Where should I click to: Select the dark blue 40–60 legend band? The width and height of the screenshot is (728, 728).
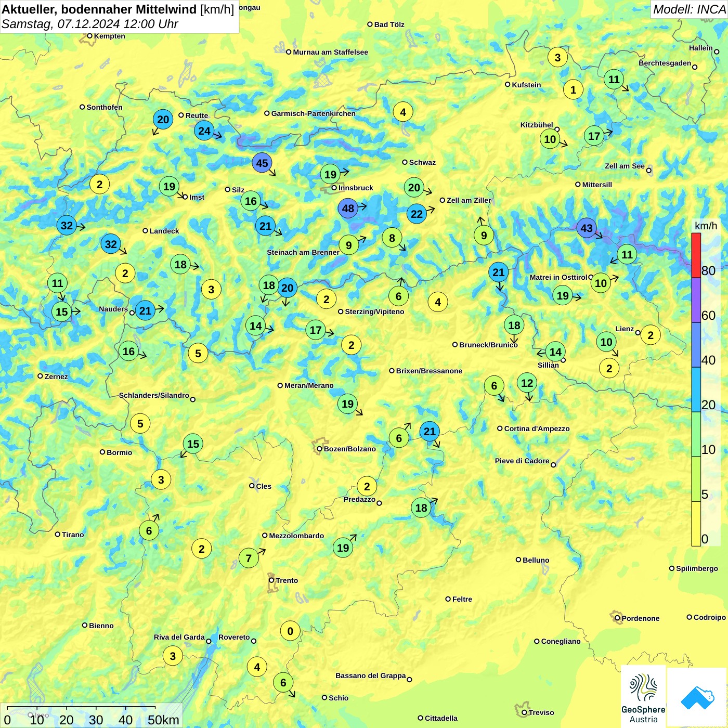point(696,345)
